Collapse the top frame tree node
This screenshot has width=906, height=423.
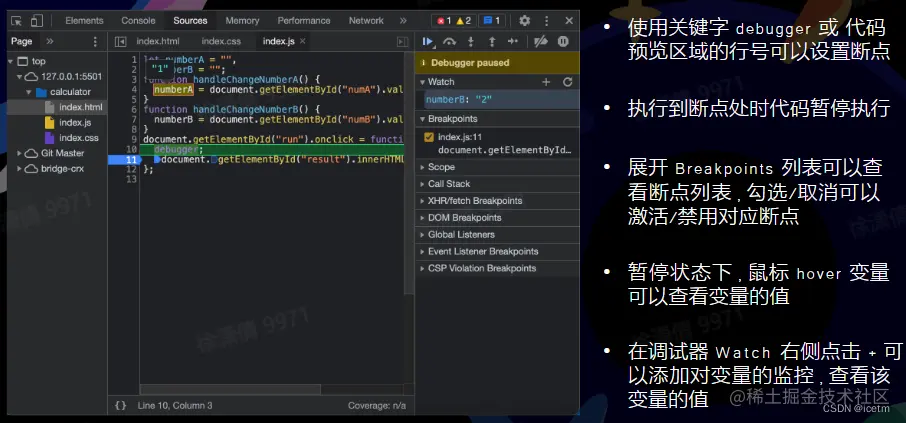tap(12, 61)
